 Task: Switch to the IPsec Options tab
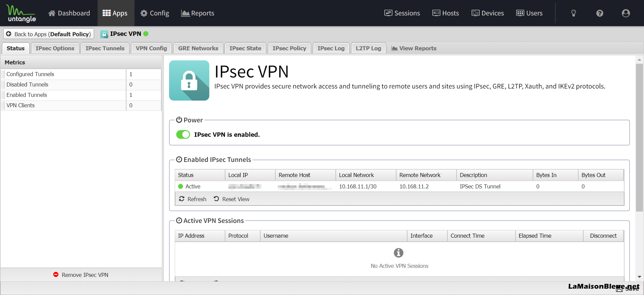(x=55, y=48)
